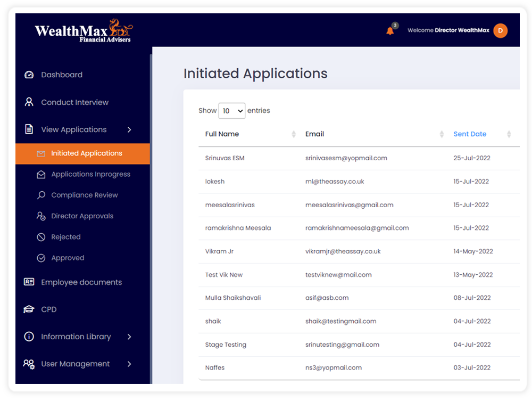Screen dimensions: 532x401
Task: Open Applications Inprogress menu item
Action: point(90,174)
